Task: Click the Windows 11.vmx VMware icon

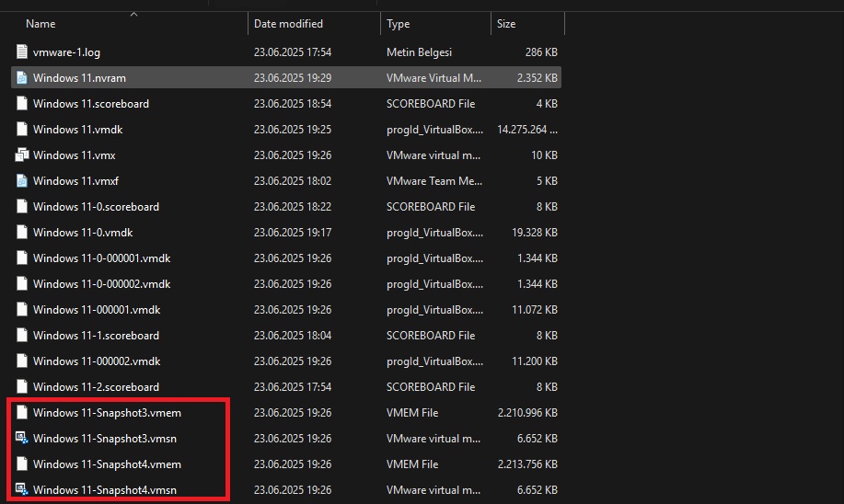Action: click(x=21, y=155)
